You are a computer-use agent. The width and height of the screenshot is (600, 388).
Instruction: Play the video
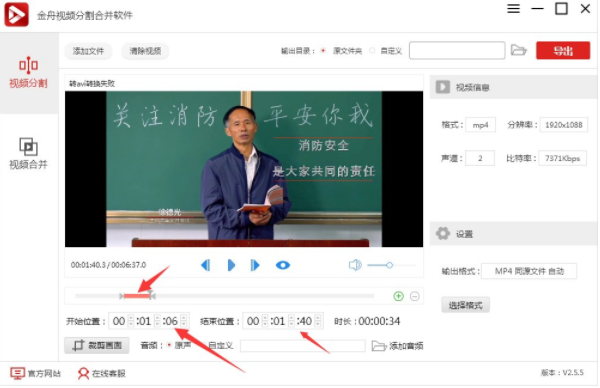(x=231, y=265)
